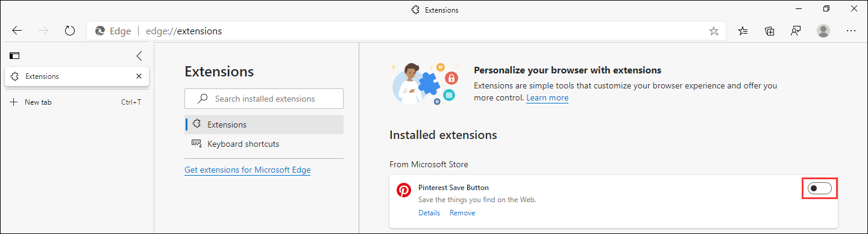This screenshot has width=868, height=234.
Task: Open the Collections panel
Action: tap(770, 31)
